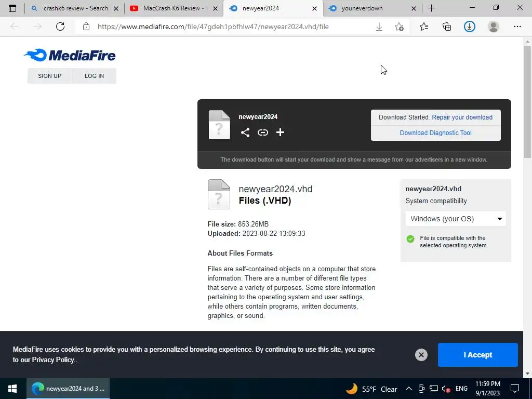
Task: Click the green compatibility check icon
Action: tap(410, 239)
